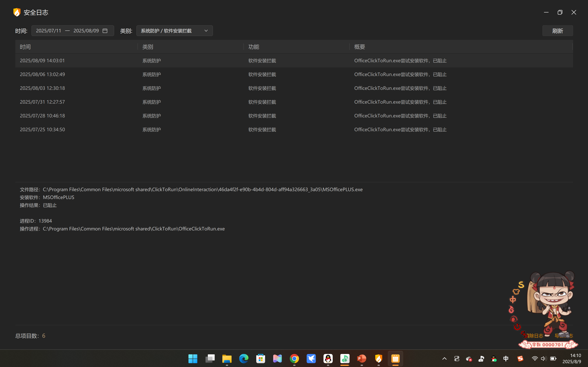Click the music note tray icon
The image size is (588, 367).
(481, 359)
